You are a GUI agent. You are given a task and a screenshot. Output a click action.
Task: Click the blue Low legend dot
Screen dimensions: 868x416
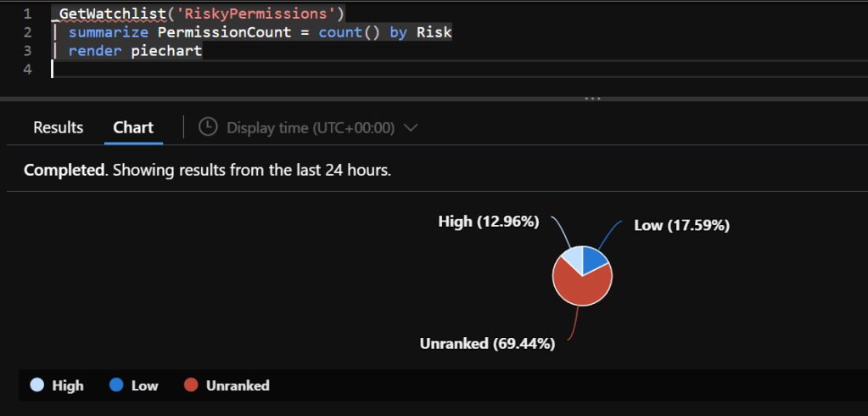(115, 385)
